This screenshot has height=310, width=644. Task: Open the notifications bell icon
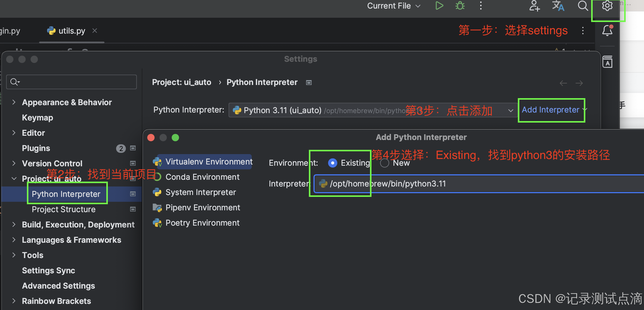click(x=607, y=31)
